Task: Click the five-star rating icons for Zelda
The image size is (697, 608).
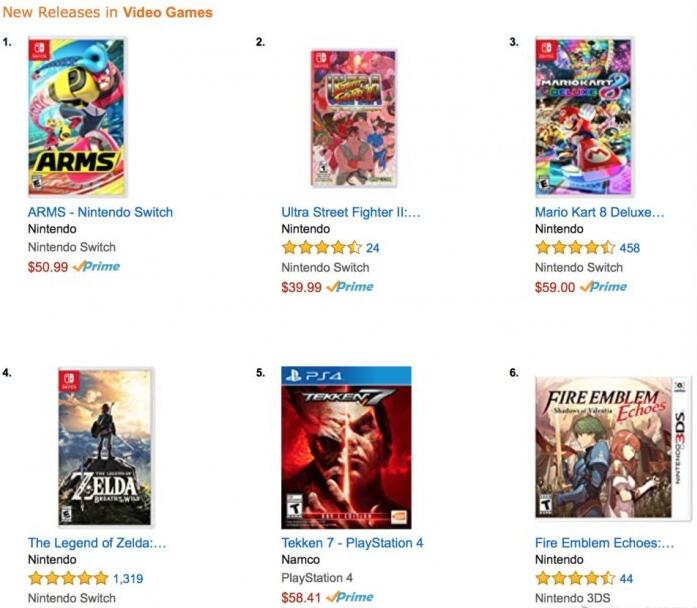Action: click(x=68, y=578)
